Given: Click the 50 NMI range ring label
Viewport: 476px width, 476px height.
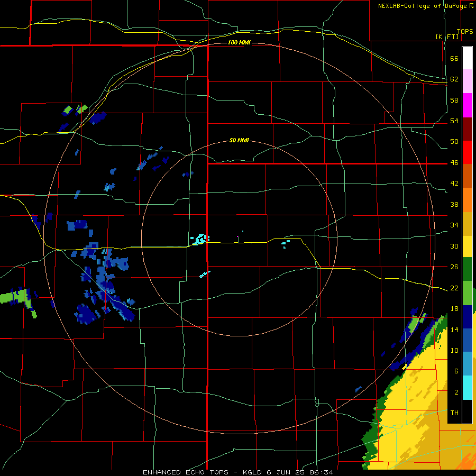Looking at the screenshot, I should [239, 140].
